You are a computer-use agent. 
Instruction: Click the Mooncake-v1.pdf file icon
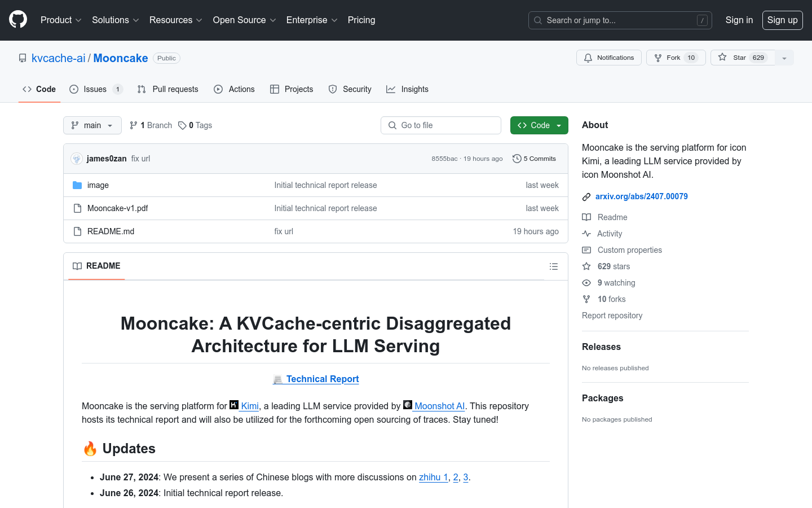(x=77, y=208)
